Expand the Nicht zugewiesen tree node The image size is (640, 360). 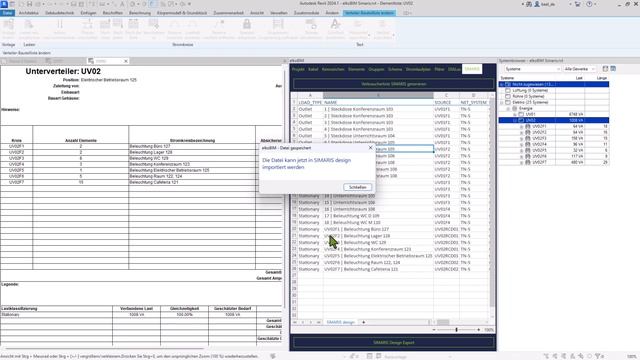point(502,84)
